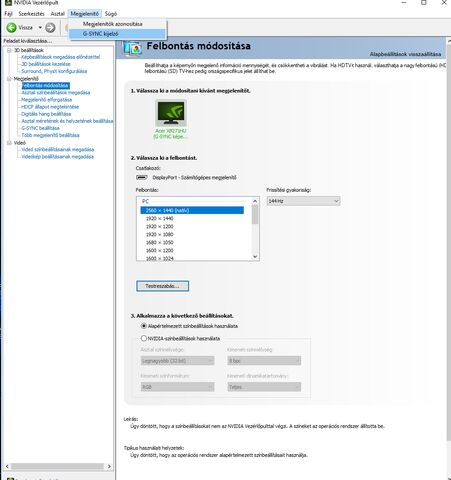Click the Felbontás módosítása header icon
Screen dimensions: 451x480
tap(132, 48)
